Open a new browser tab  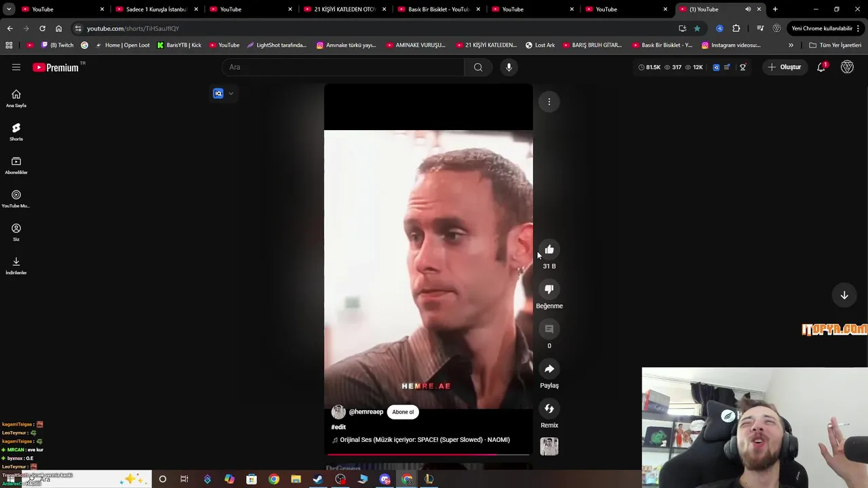775,9
